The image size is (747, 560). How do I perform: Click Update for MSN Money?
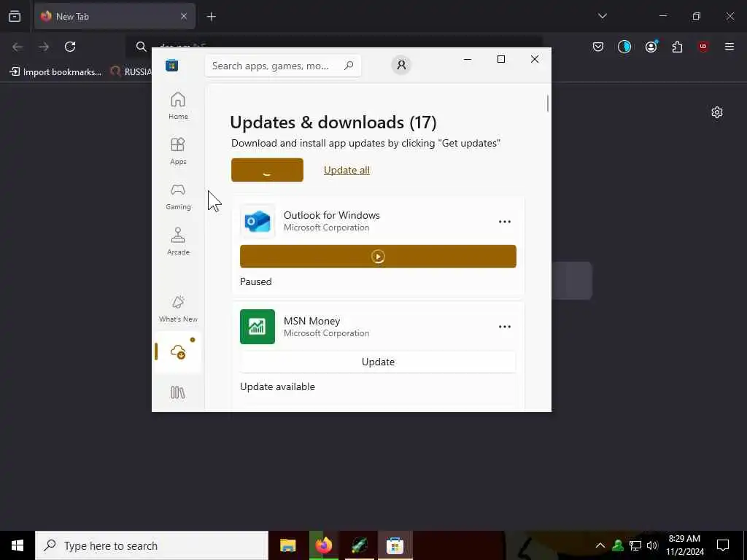[378, 362]
